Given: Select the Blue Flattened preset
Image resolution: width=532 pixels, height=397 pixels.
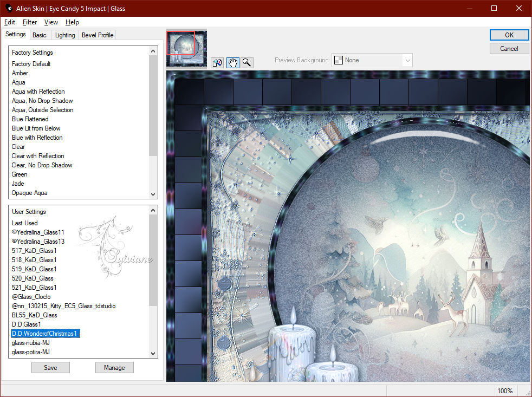Looking at the screenshot, I should click(30, 119).
